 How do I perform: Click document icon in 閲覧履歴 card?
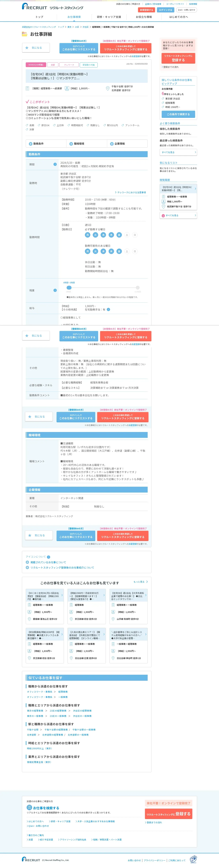pos(163,196)
